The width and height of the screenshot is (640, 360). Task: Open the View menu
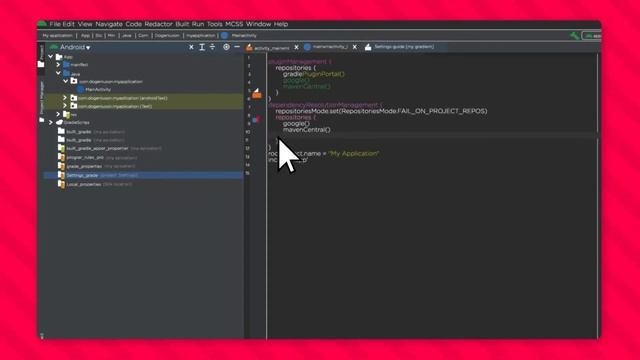(85, 24)
